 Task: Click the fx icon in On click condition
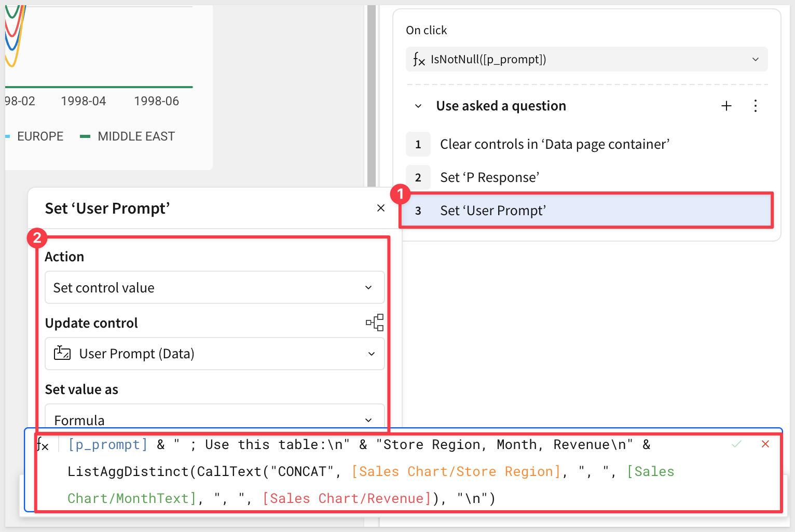coord(419,59)
